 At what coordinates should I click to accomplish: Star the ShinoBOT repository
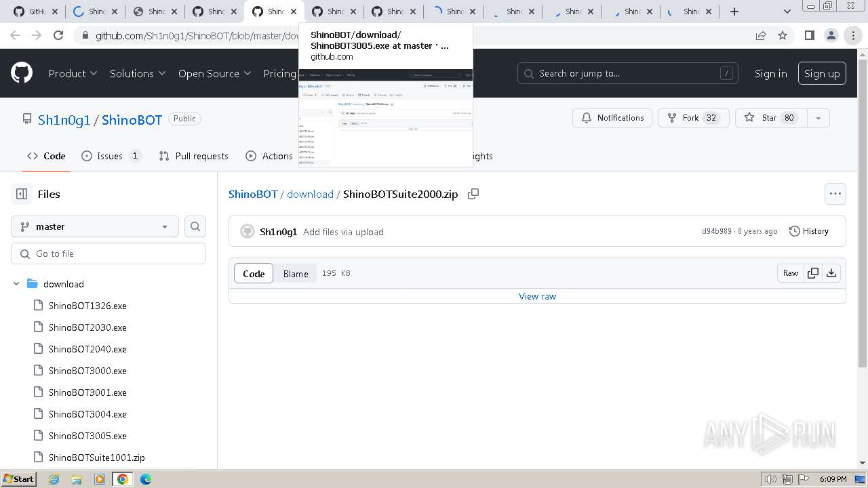(771, 118)
